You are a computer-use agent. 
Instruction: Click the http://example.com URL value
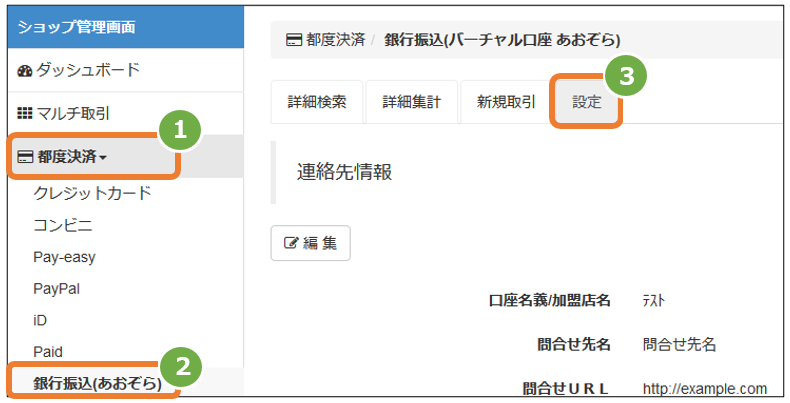[704, 389]
